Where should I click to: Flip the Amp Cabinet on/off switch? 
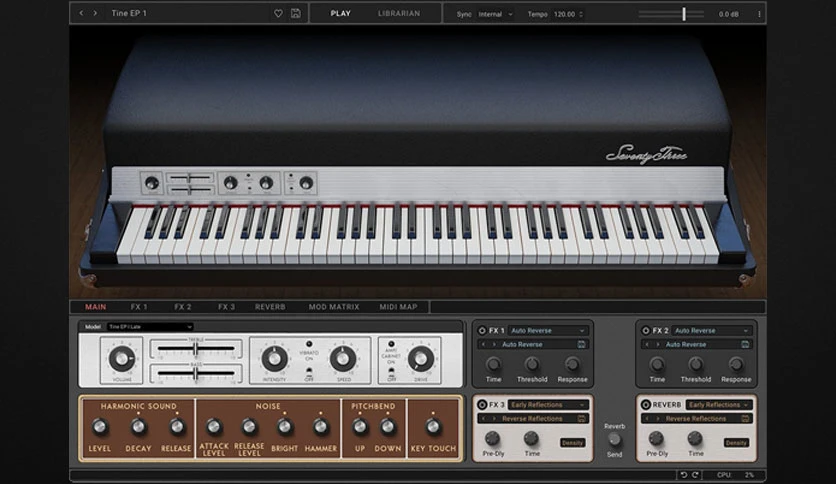coord(391,370)
